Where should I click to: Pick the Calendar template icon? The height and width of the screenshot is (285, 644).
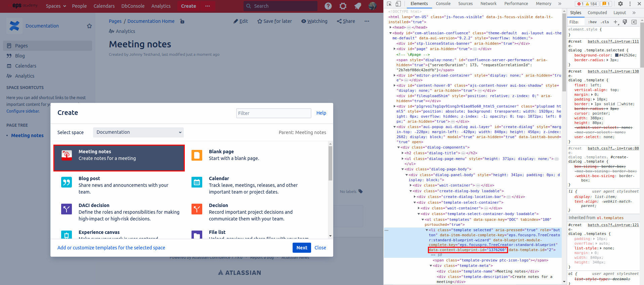pos(197,182)
